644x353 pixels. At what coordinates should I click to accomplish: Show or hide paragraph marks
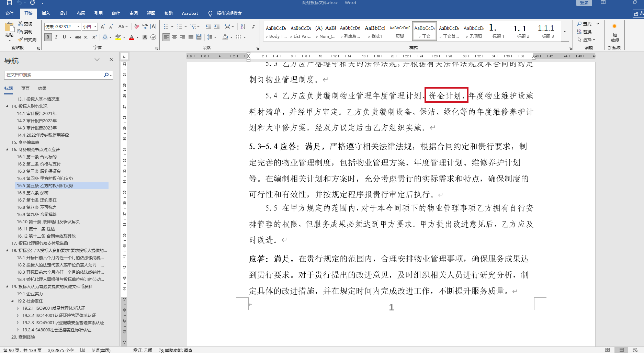[x=253, y=26]
